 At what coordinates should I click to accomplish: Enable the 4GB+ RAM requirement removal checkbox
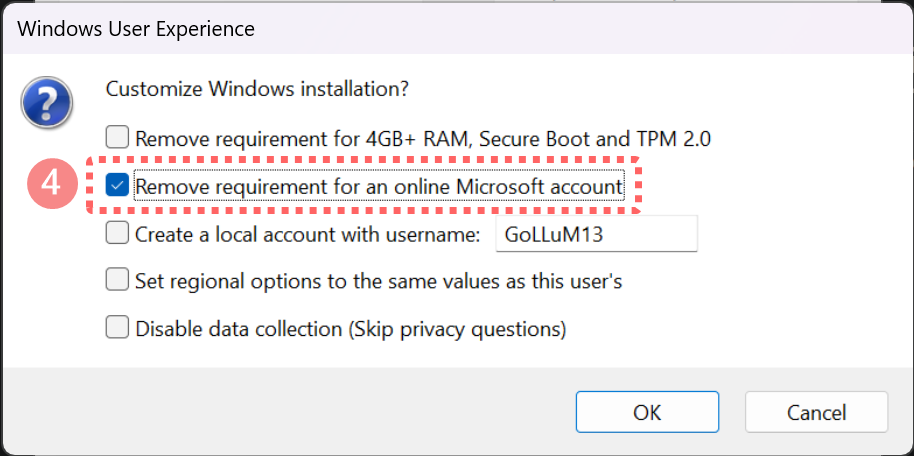tap(118, 138)
